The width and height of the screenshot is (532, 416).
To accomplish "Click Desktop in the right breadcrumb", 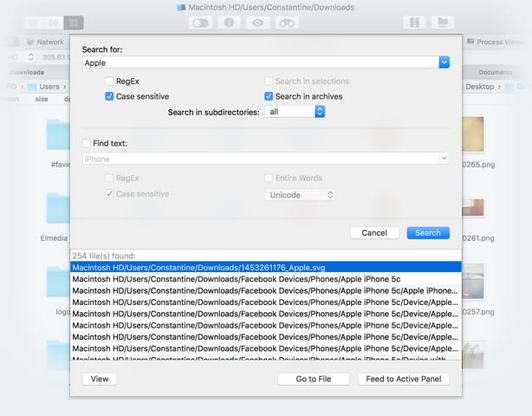I will 480,87.
